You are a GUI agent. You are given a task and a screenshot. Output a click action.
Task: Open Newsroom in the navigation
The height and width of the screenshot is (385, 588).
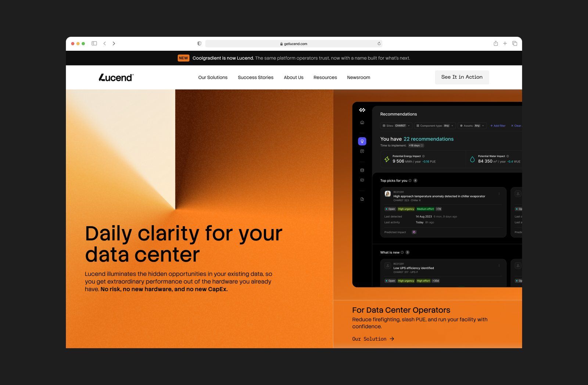(x=359, y=78)
